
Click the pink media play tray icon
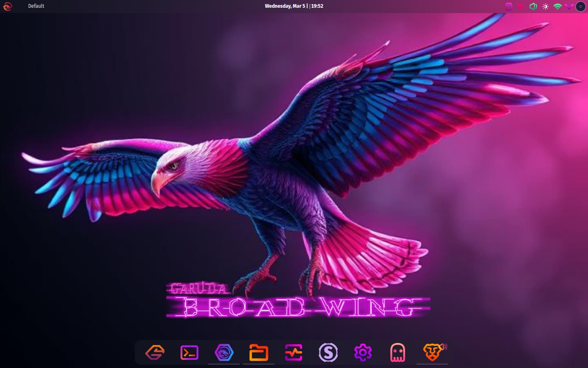click(x=521, y=6)
